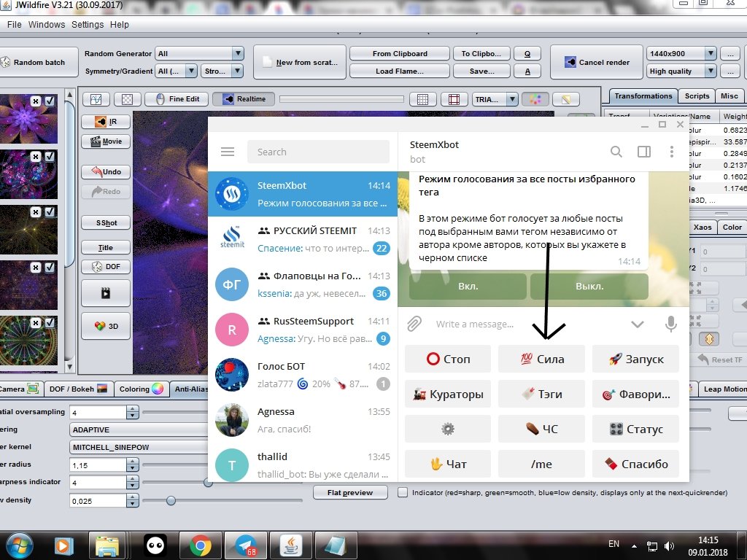Click the curve editor icon left of Fine Edit
The height and width of the screenshot is (560, 747).
96,99
